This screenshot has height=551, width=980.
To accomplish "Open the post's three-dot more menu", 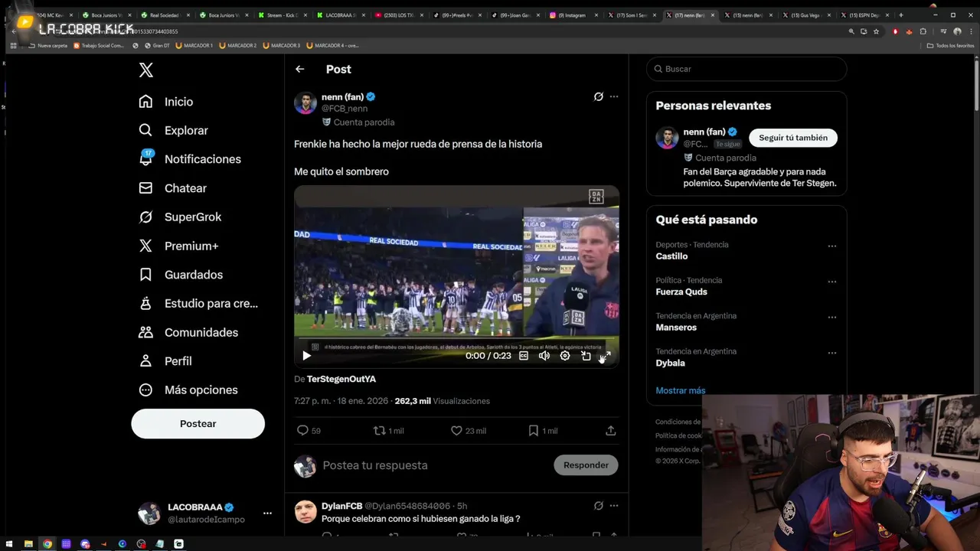I will click(x=614, y=96).
